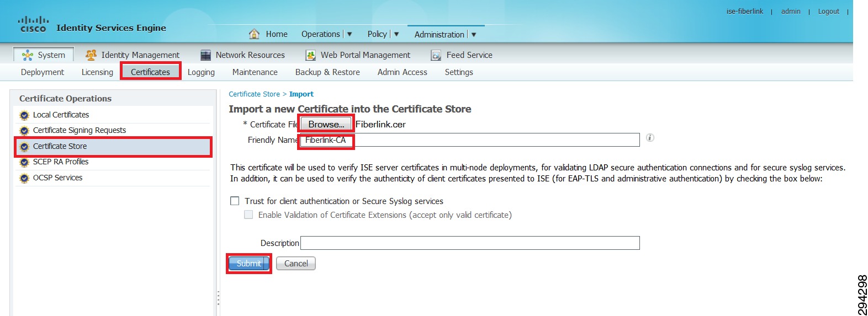
Task: Click the Local Certificates badge icon
Action: [x=24, y=115]
